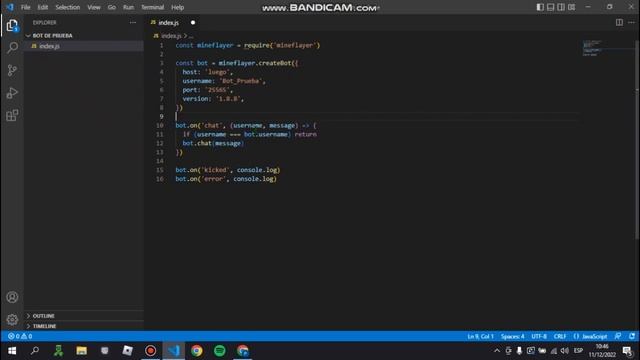Click Ln 9, Col 1 in status bar
This screenshot has height=360, width=640.
click(x=480, y=336)
